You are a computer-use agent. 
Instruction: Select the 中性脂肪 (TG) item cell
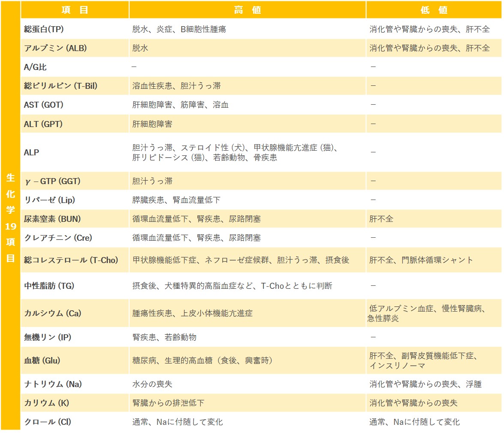coord(49,285)
